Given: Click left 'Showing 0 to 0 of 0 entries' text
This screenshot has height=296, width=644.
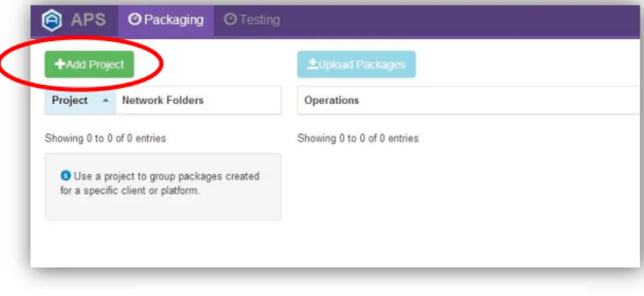Looking at the screenshot, I should pyautogui.click(x=105, y=138).
